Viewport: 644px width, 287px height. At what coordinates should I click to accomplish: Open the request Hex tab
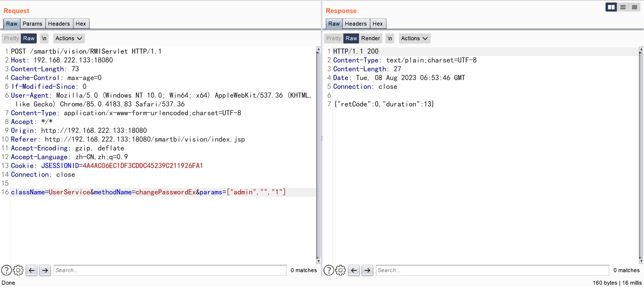tap(81, 24)
